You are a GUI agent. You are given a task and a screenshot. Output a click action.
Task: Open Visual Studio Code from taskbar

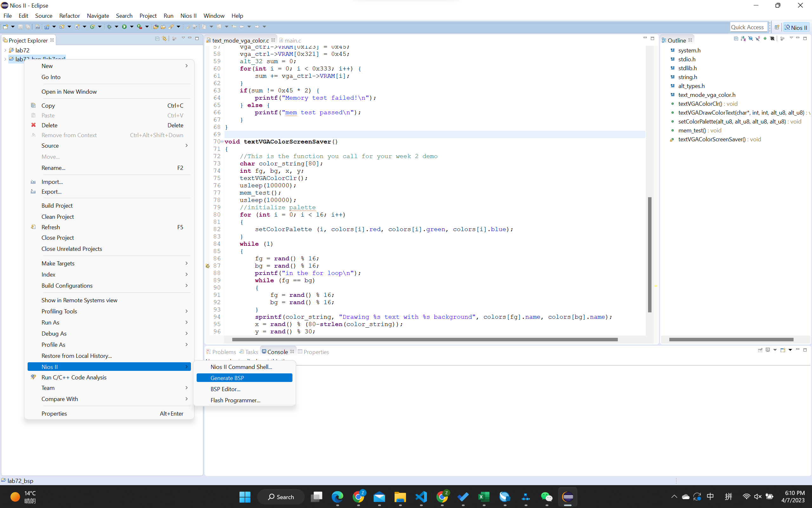point(421,497)
